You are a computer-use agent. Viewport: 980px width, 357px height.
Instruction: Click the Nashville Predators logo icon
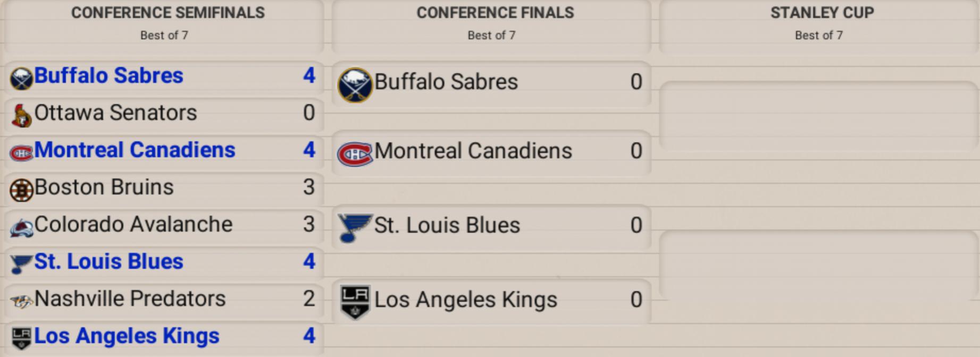(21, 301)
